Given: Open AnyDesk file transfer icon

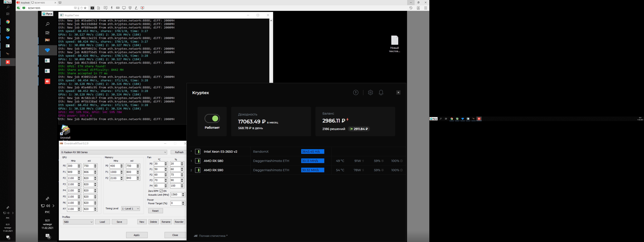Looking at the screenshot, I should tap(99, 8).
